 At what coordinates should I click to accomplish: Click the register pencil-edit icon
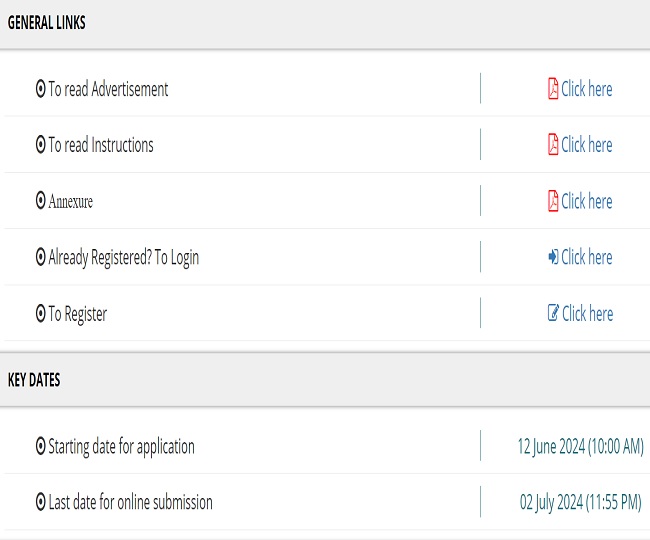(553, 313)
